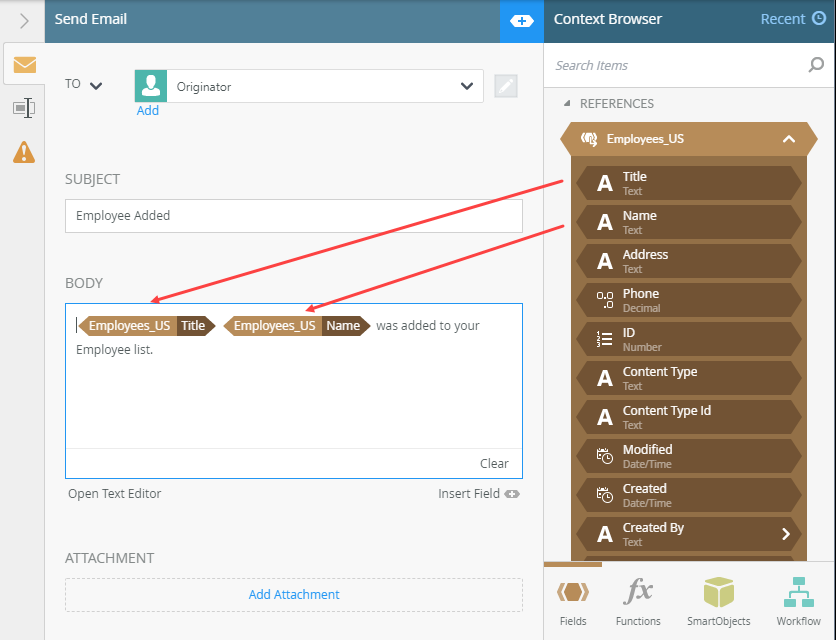Select the Phone decimal field

pos(689,300)
